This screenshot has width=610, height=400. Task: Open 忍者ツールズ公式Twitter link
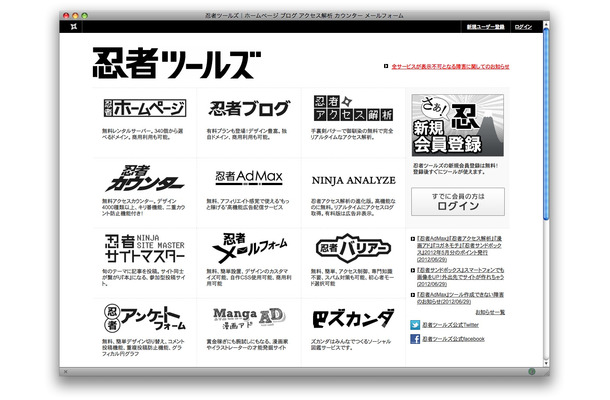coord(450,325)
